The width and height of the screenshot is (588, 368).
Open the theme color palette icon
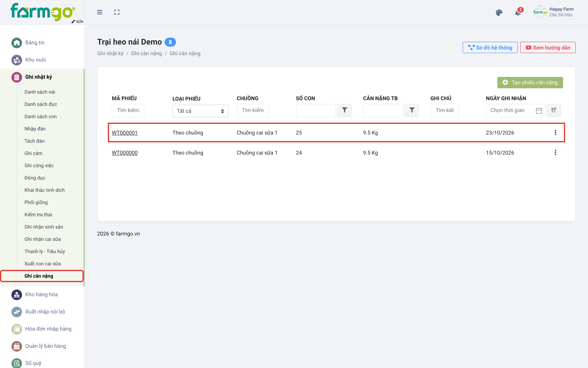(x=499, y=12)
